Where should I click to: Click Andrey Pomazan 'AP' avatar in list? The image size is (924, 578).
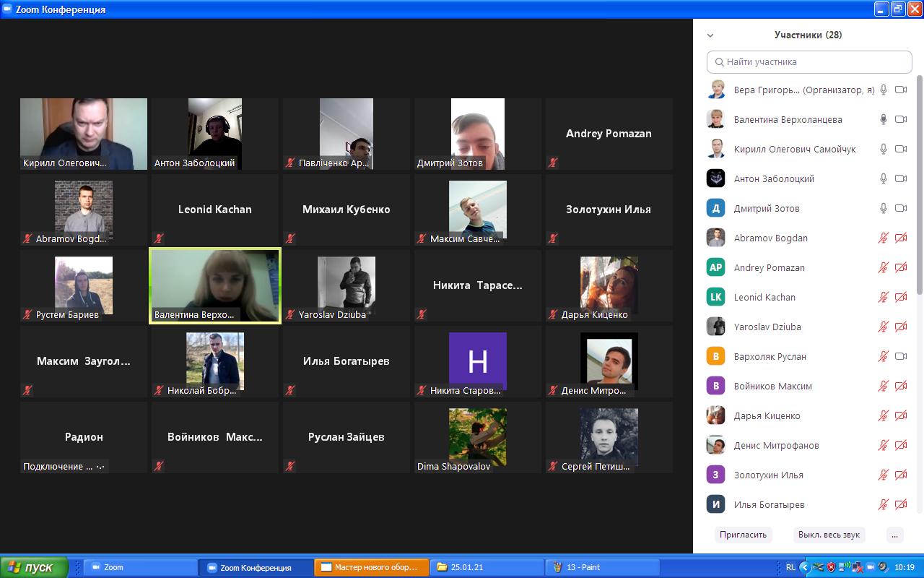click(716, 267)
